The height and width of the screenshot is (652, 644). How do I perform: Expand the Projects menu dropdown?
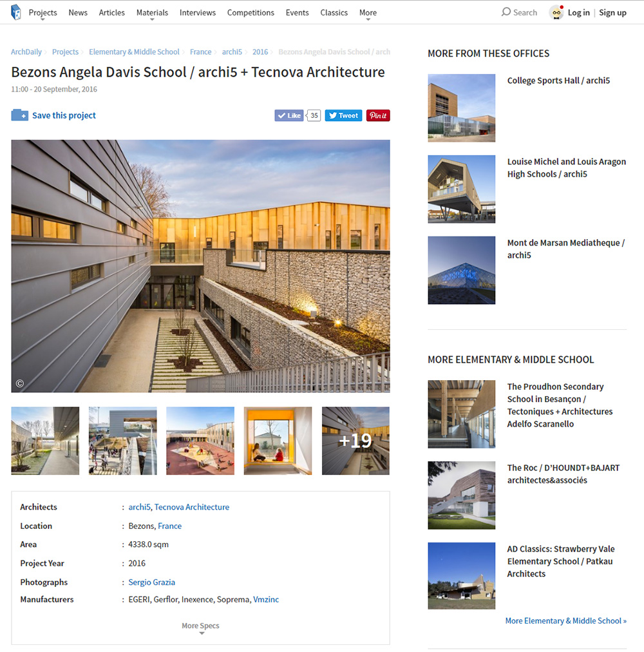coord(43,14)
